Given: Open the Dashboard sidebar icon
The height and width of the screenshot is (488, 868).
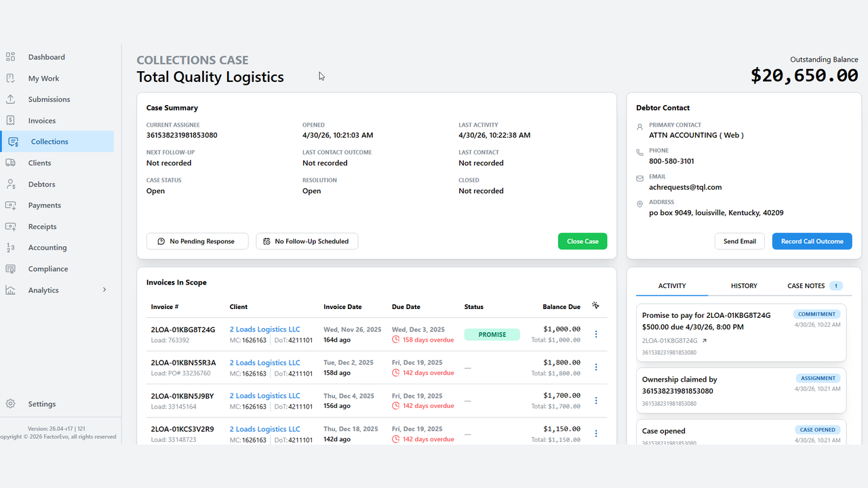Looking at the screenshot, I should click(10, 57).
